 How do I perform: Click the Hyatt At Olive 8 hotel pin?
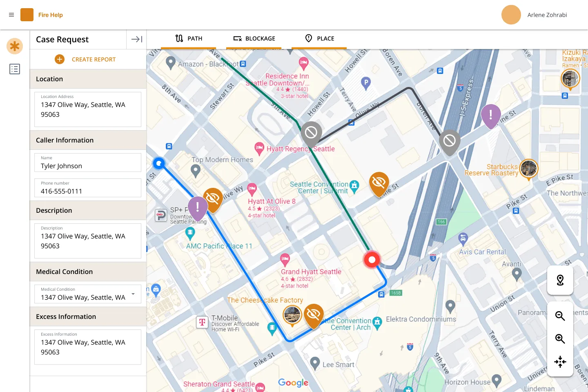[252, 189]
